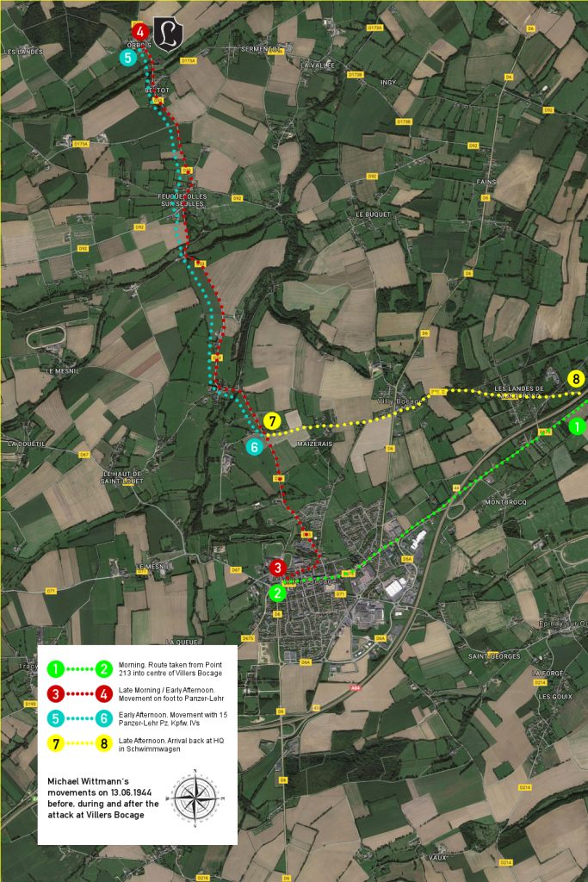The height and width of the screenshot is (882, 588).
Task: Click green circle 1 in the legend
Action: pos(56,668)
